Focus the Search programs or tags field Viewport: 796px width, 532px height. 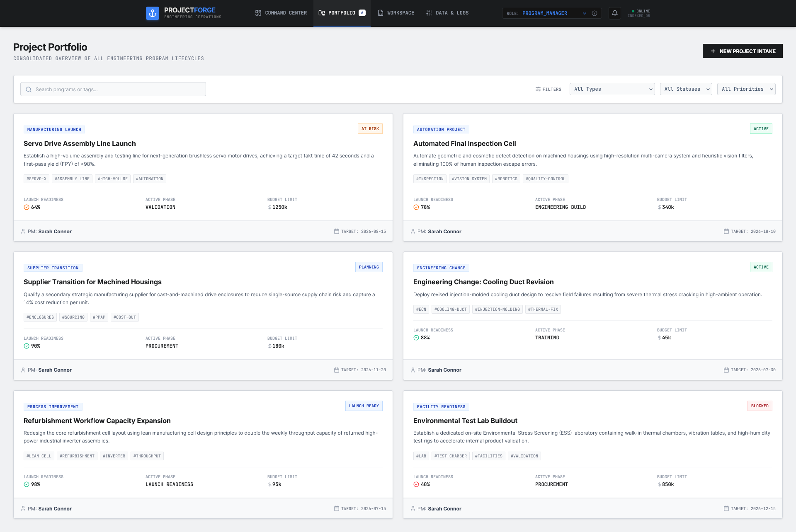point(113,89)
